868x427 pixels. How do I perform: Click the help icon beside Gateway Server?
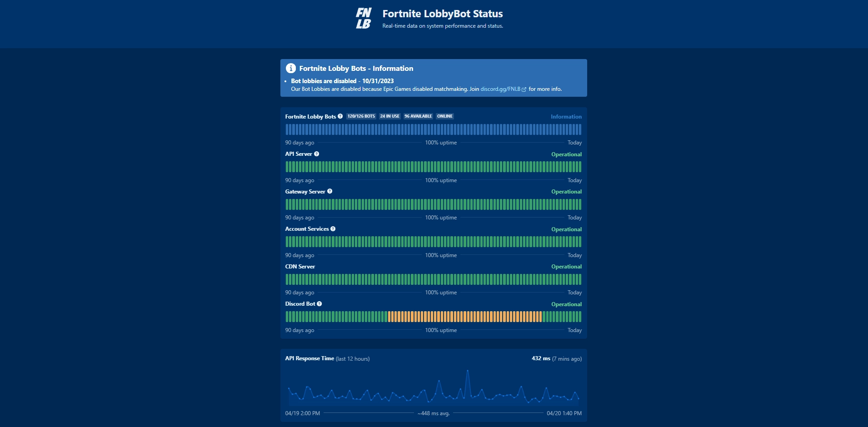(x=330, y=191)
